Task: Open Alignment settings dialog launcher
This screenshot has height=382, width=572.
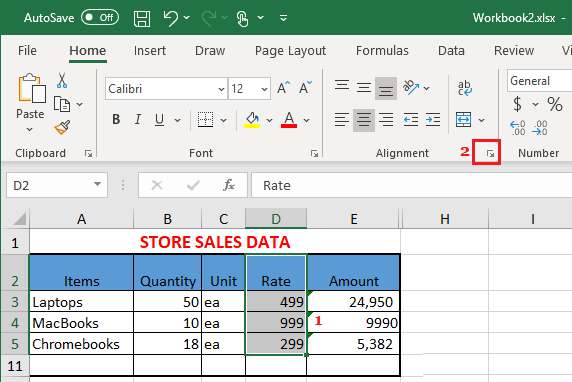Action: pyautogui.click(x=490, y=154)
